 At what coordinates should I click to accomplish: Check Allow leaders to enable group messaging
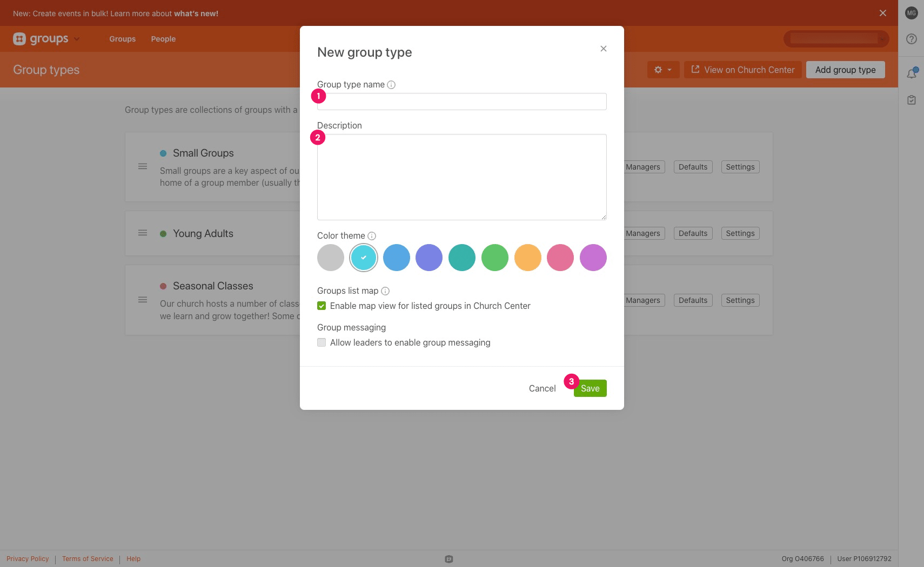coord(322,343)
